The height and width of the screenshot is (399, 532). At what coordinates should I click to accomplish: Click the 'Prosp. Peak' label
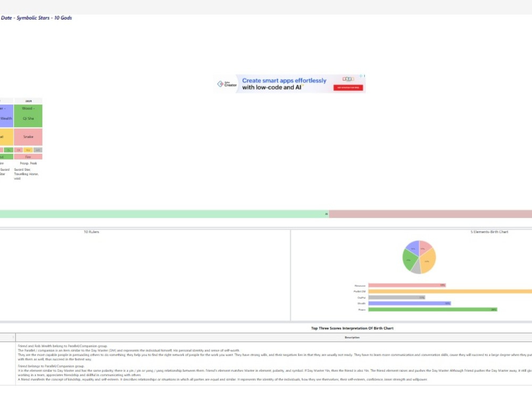tap(28, 163)
